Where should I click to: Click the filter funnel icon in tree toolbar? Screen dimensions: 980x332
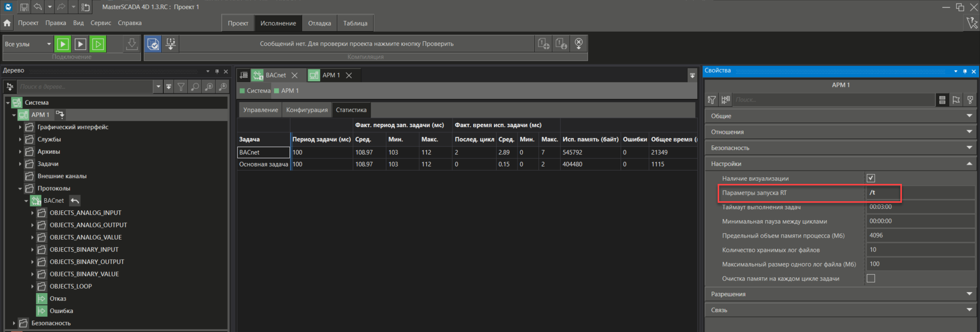(181, 87)
